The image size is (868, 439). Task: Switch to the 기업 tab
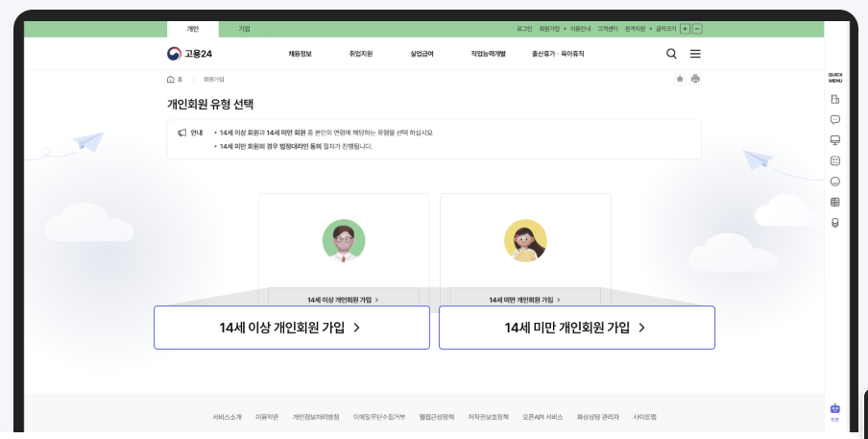point(244,30)
